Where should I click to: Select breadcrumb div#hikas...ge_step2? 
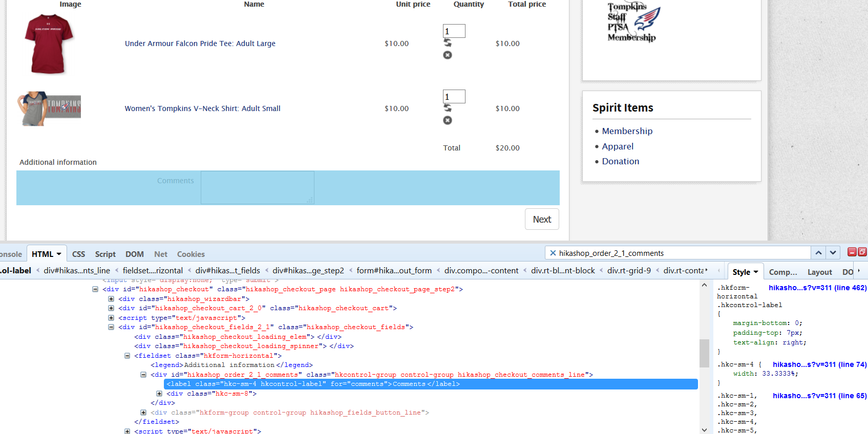click(x=308, y=270)
